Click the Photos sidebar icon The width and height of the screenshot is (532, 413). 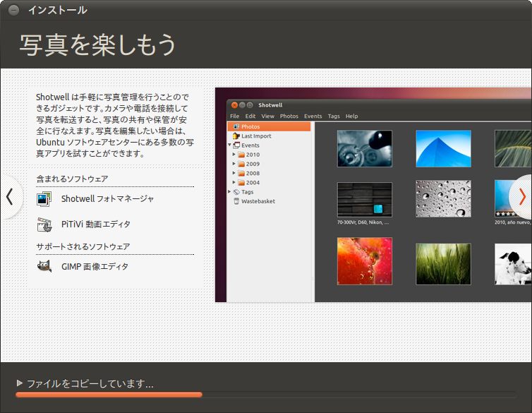pos(236,126)
